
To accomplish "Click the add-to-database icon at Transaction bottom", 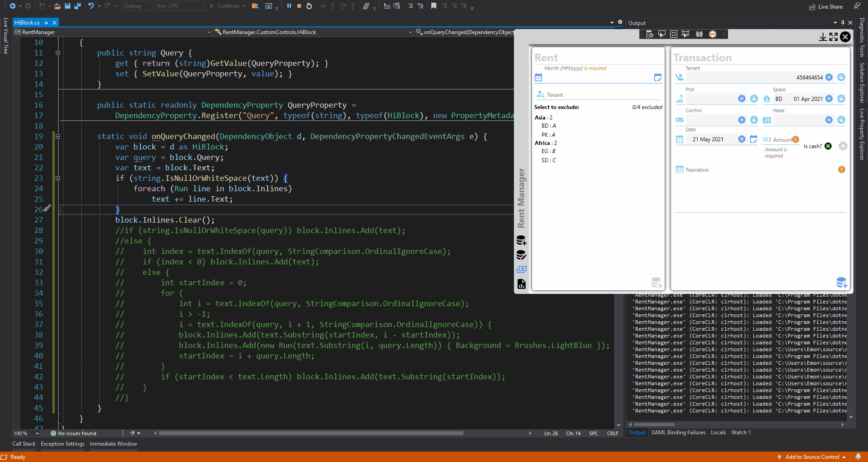I will 841,283.
